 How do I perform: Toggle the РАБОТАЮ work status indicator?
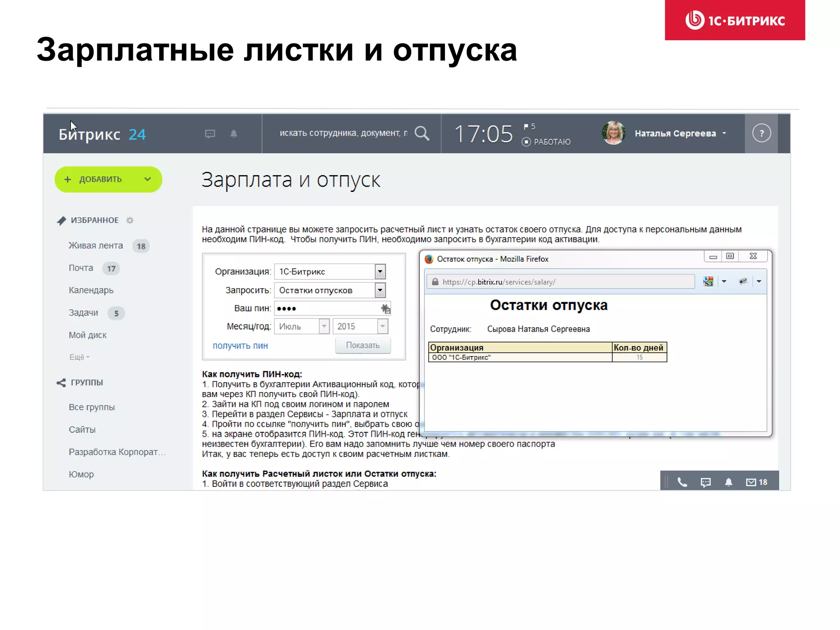(x=546, y=142)
